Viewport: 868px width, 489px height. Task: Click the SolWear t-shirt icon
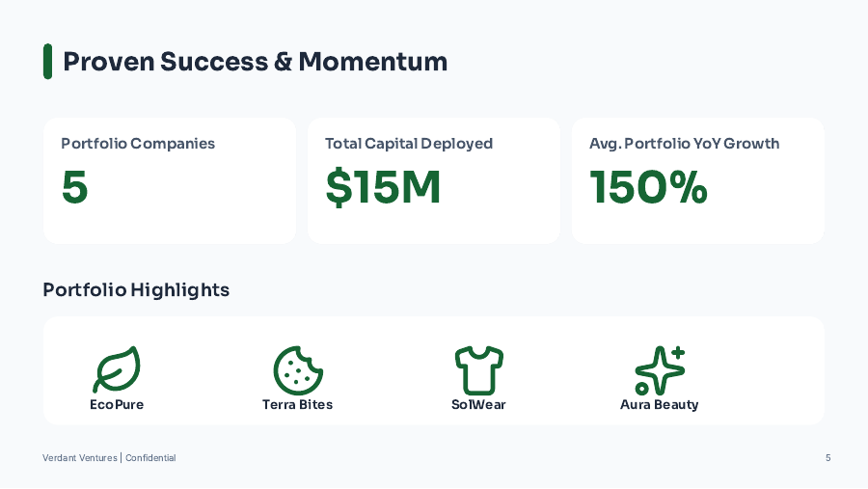point(478,369)
